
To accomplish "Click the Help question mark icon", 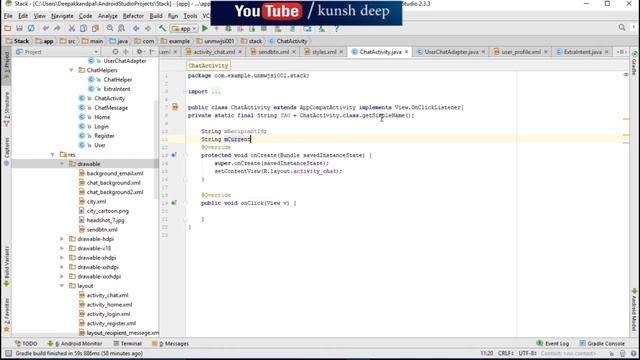I will (x=336, y=29).
